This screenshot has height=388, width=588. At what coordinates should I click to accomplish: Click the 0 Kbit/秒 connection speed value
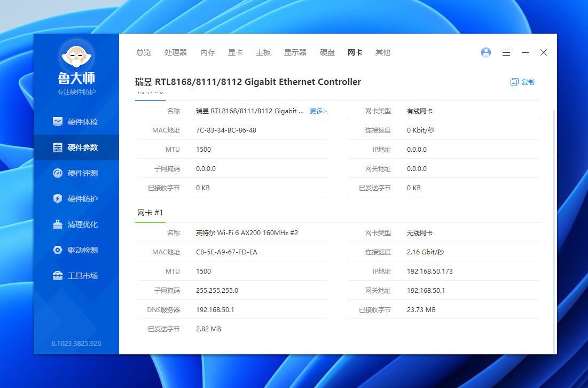(x=420, y=130)
